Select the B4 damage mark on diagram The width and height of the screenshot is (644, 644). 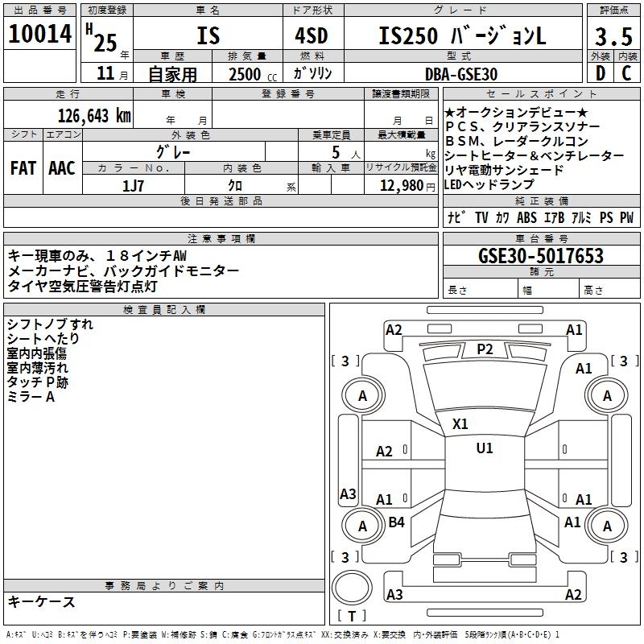click(x=396, y=522)
